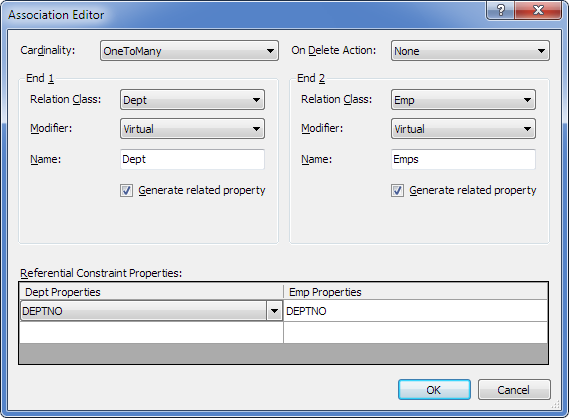Screen dimensions: 569x418
Task: Click the End 2 Name field containing Emps
Action: pos(463,159)
